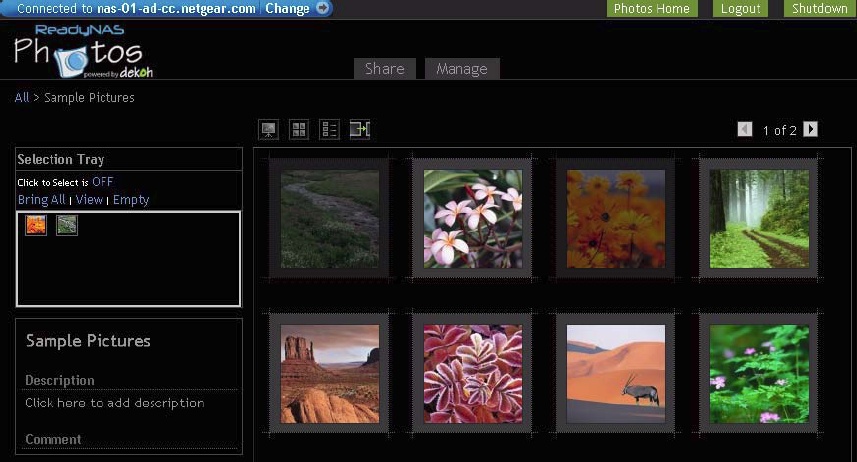This screenshot has height=462, width=857.
Task: Open the Share tab
Action: 385,69
